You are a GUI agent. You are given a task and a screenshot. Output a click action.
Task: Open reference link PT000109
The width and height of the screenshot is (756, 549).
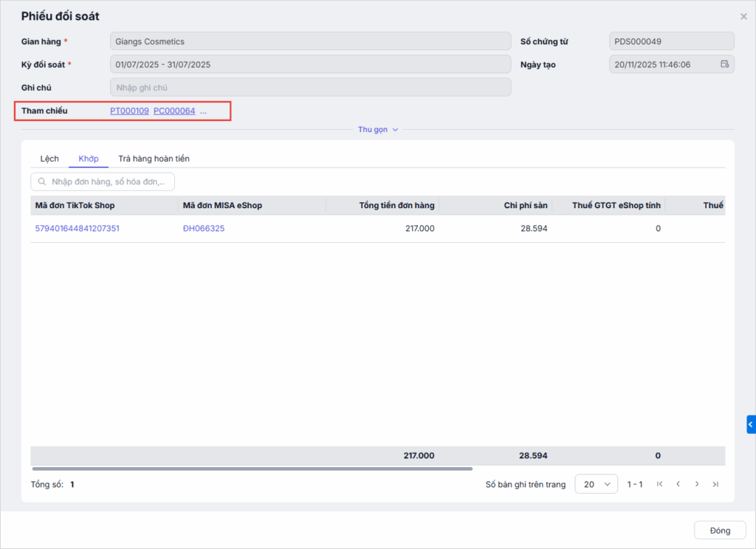[129, 111]
